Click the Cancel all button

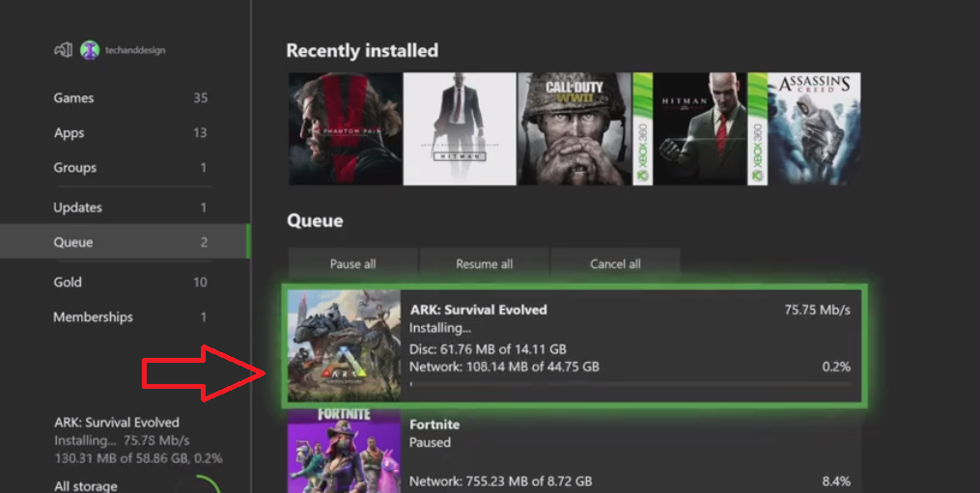[616, 263]
